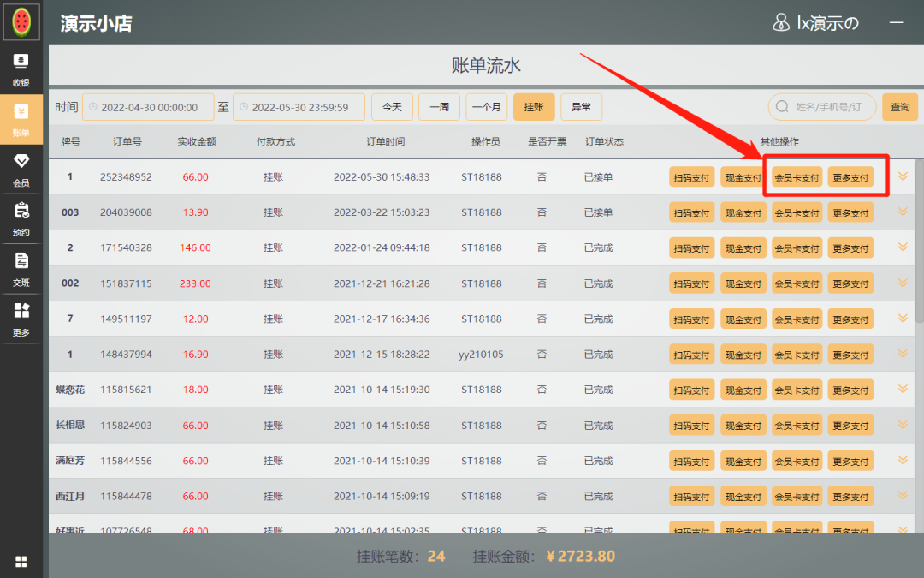The height and width of the screenshot is (578, 924).
Task: Click the end time field 2022-05-30 23:59:59
Action: click(299, 107)
